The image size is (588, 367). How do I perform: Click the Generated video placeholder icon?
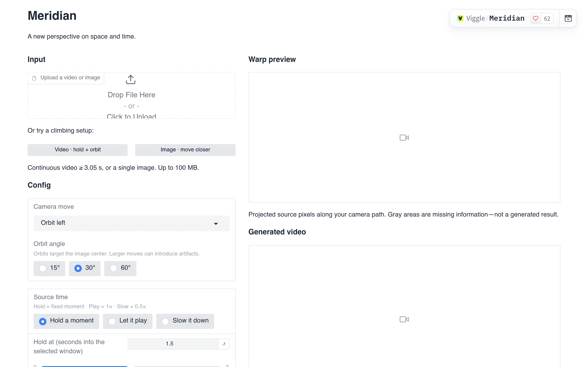click(x=404, y=319)
